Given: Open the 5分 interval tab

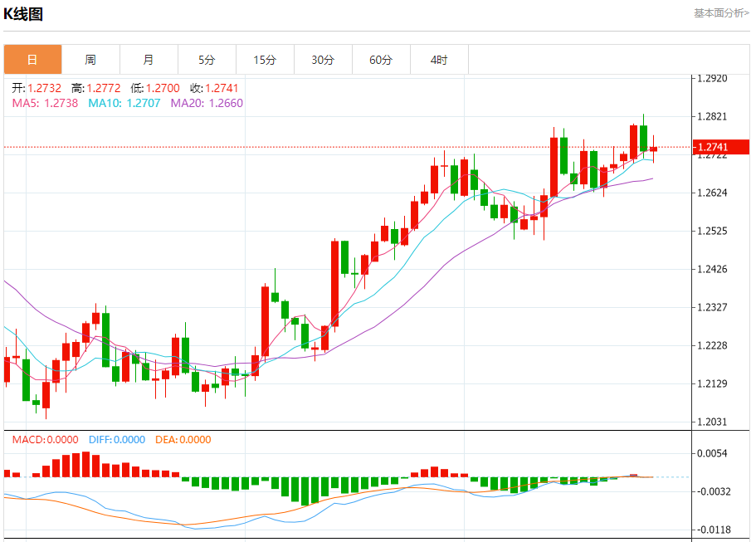Looking at the screenshot, I should click(207, 60).
